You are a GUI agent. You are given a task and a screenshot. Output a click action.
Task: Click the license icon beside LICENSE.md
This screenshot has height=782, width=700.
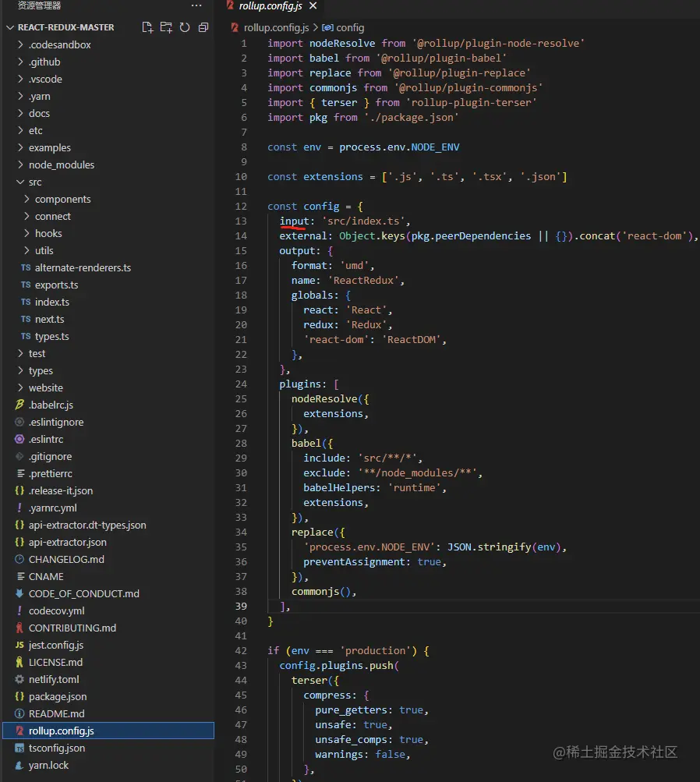point(19,662)
